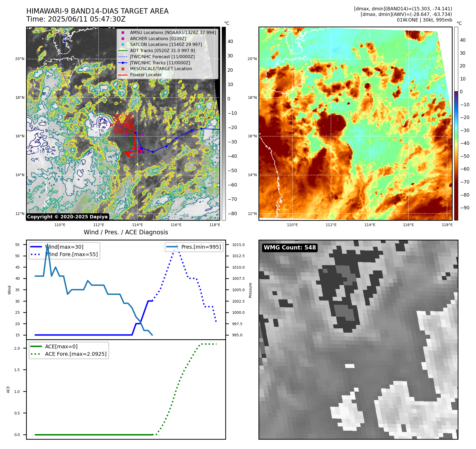
Task: Click the -80 tick on grayscale colorbar
Action: (x=232, y=214)
